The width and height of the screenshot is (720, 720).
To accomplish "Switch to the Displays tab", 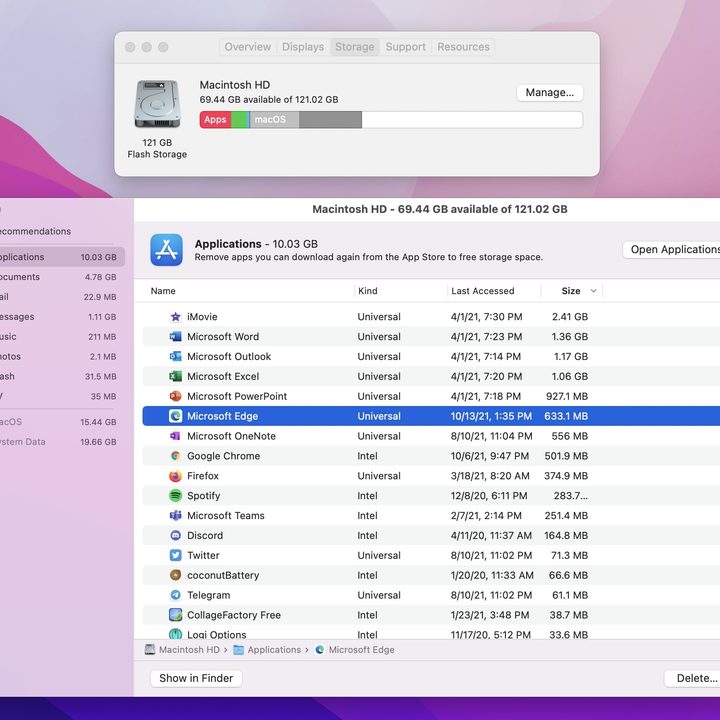I will pos(303,47).
